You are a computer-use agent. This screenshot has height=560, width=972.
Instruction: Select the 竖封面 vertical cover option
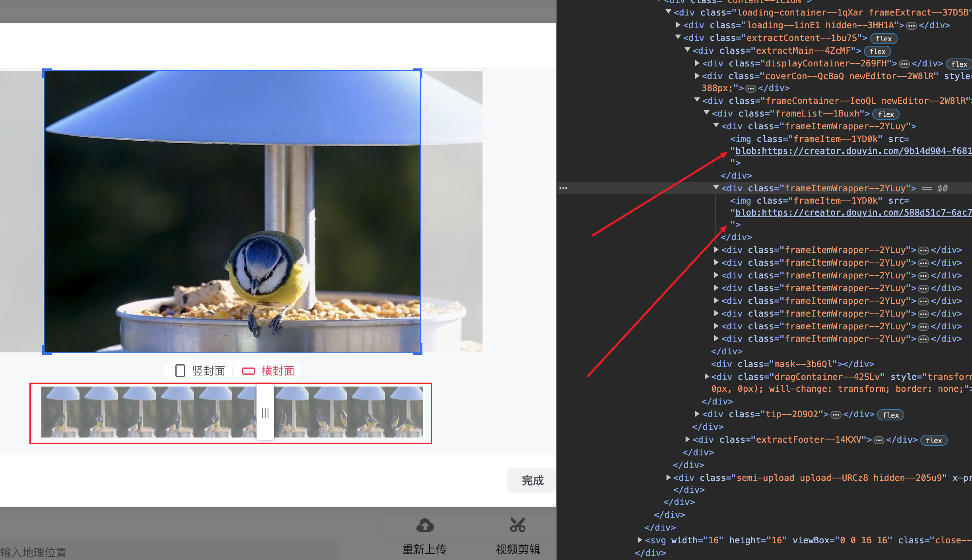click(x=200, y=371)
